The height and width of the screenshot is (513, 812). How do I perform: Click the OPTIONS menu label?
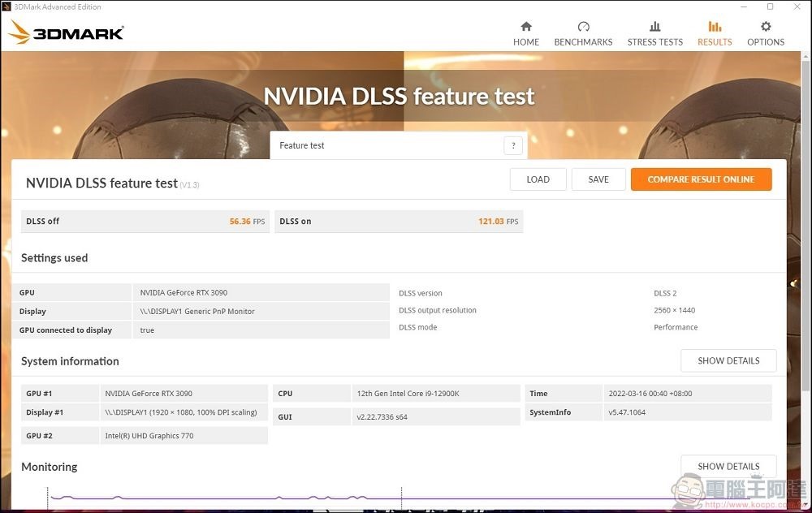coord(766,42)
